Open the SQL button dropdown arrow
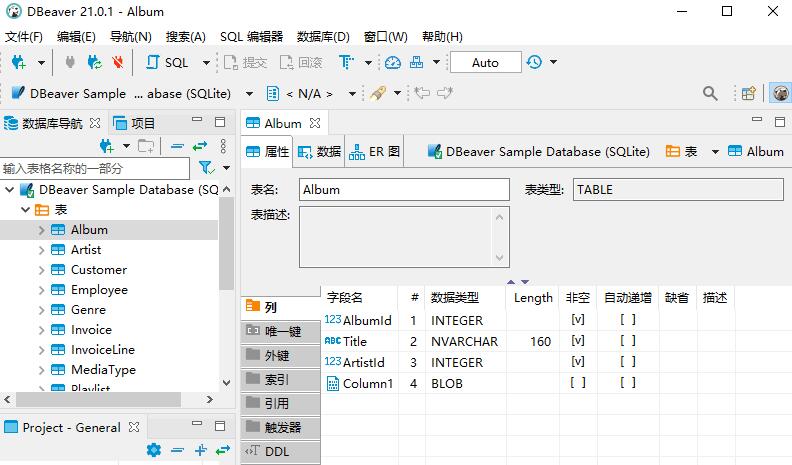The width and height of the screenshot is (792, 465). pyautogui.click(x=206, y=63)
